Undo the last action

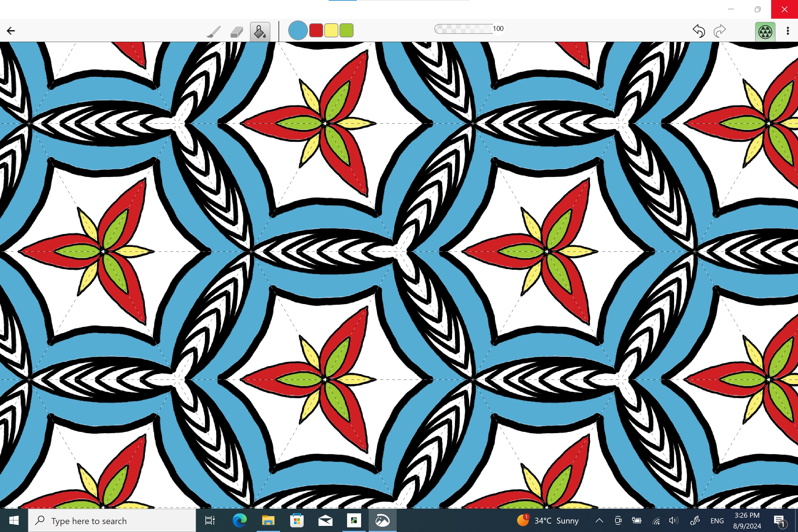[699, 31]
